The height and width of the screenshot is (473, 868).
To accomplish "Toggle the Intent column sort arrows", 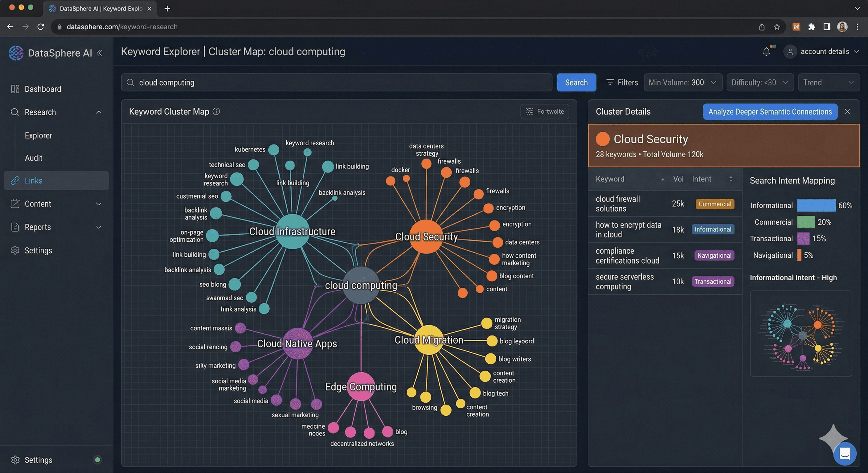I will tap(731, 179).
